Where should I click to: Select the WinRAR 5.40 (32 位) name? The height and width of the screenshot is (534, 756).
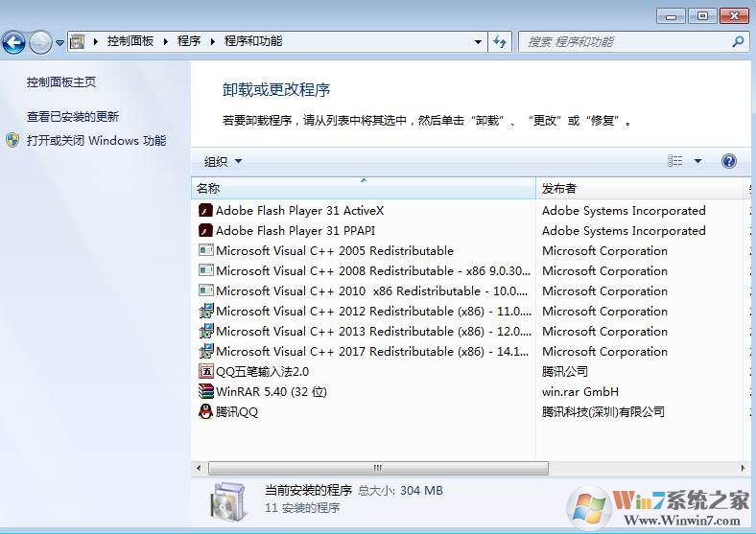tap(272, 392)
